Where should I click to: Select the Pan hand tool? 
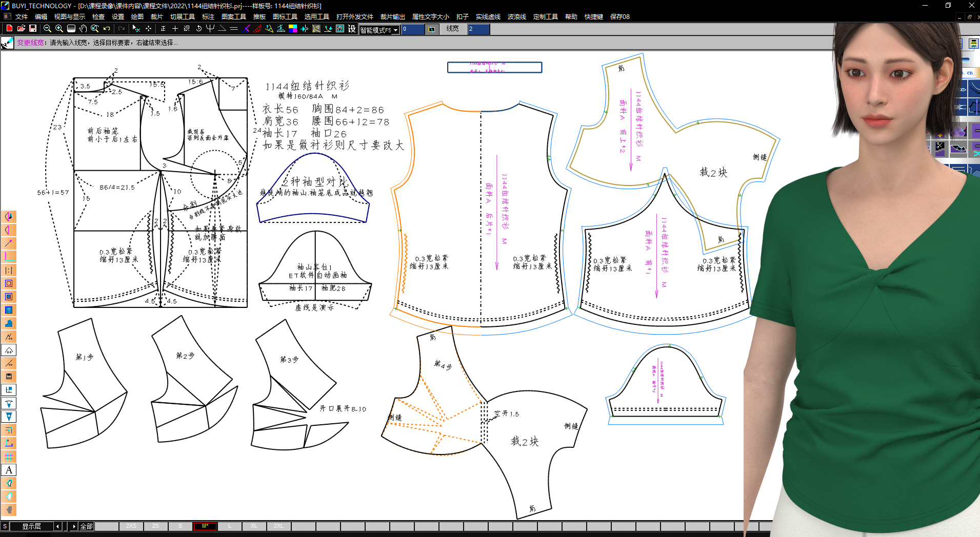tap(83, 29)
